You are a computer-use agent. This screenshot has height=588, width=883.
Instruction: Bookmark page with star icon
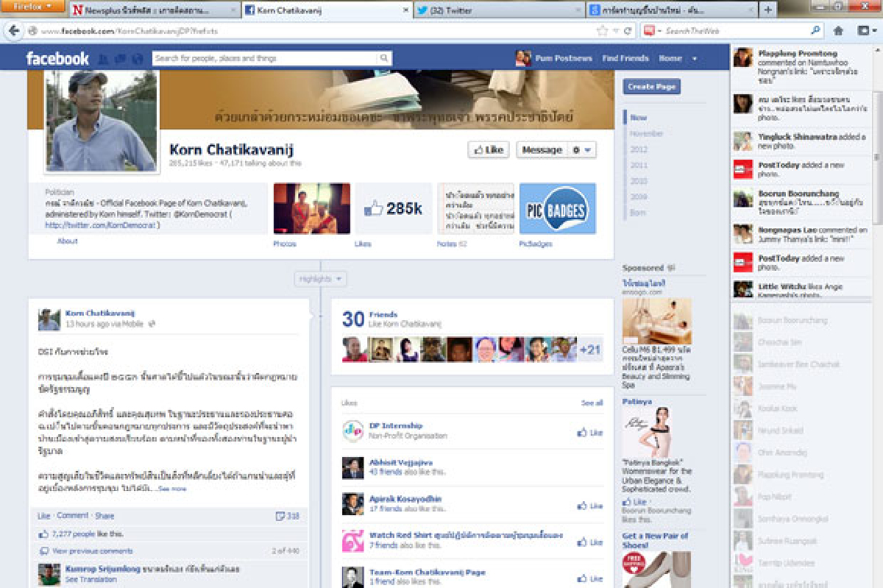pyautogui.click(x=603, y=31)
